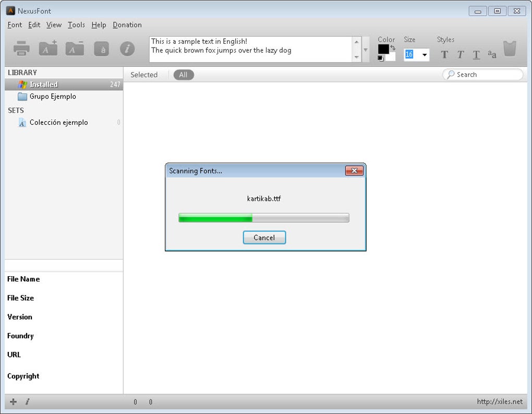Click the anti-aliasing style icon
Viewport: 532px width, 414px height.
(492, 54)
